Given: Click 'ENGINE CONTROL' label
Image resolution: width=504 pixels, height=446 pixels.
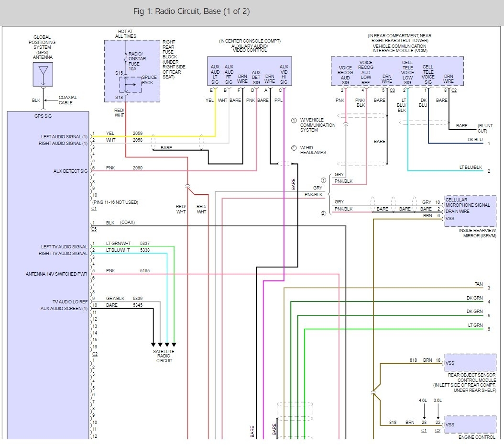Looking at the screenshot, I should tap(477, 437).
